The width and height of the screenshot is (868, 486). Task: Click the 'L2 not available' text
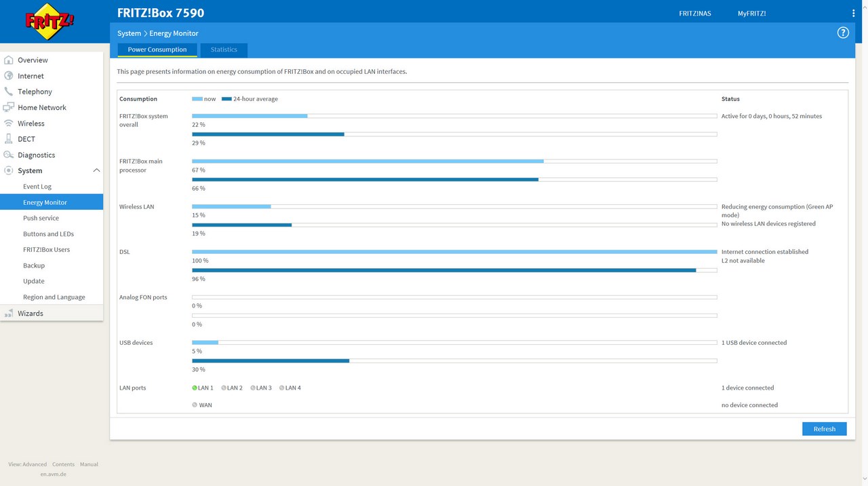743,261
